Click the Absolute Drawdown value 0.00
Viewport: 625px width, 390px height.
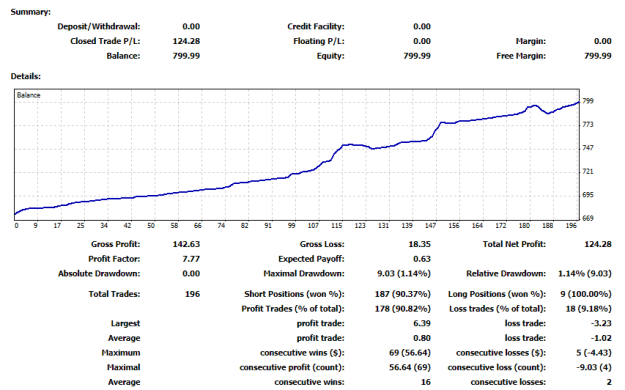[191, 274]
